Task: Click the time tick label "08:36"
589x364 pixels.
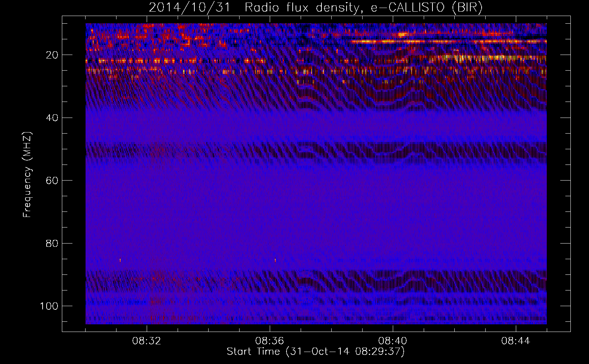Action: pos(270,341)
